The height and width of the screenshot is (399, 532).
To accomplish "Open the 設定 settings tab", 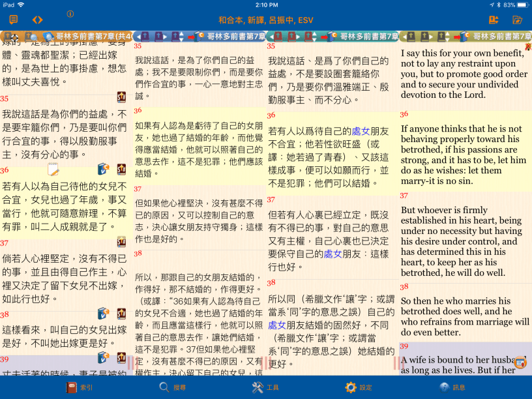I will point(359,387).
